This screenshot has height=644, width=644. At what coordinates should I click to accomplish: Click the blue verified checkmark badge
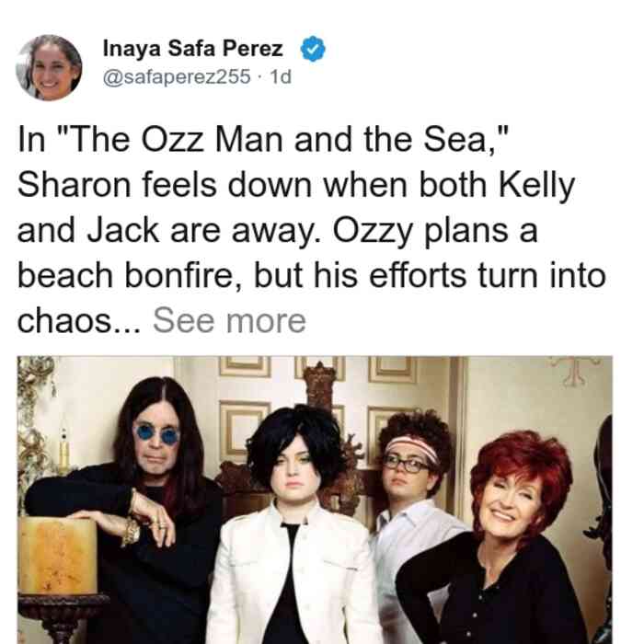point(313,49)
